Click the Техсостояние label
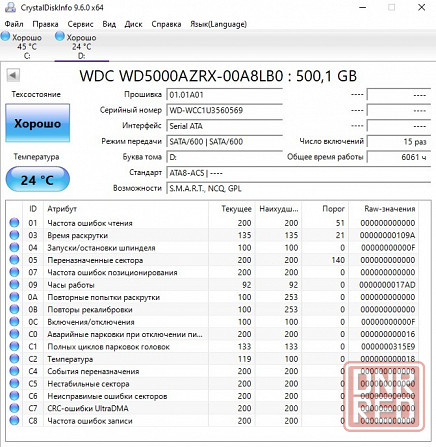The image size is (436, 447). (x=36, y=94)
